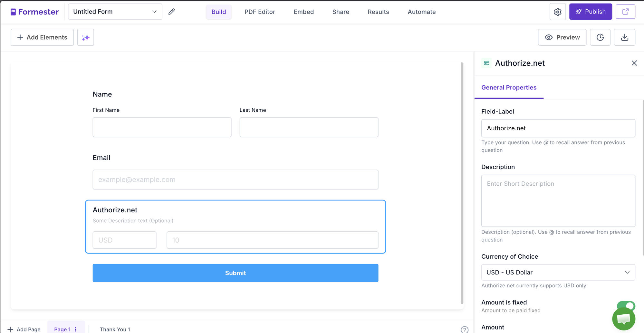The height and width of the screenshot is (333, 644).
Task: Select the Authorize.net heading in the form
Action: (x=115, y=210)
